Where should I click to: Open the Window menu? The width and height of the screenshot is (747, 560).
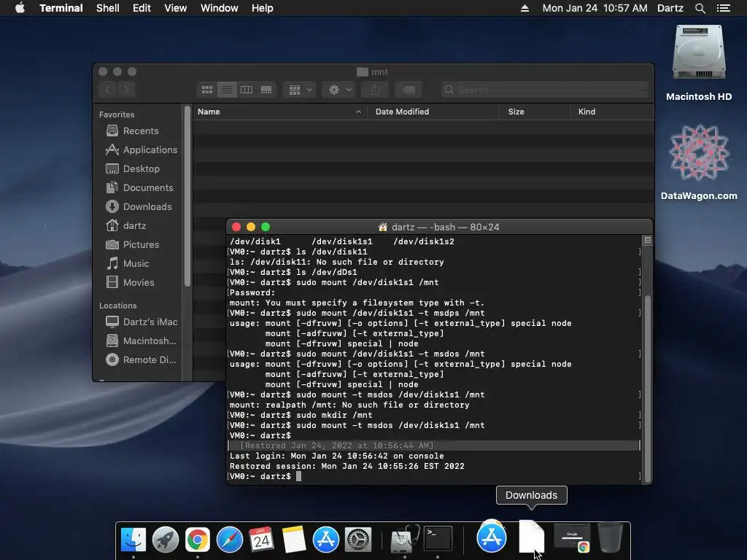coord(219,8)
